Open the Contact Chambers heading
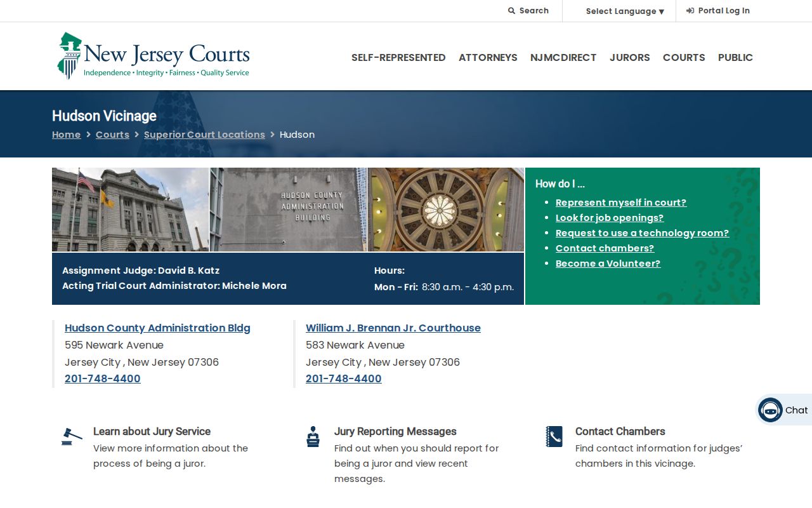812x508 pixels. pos(620,431)
